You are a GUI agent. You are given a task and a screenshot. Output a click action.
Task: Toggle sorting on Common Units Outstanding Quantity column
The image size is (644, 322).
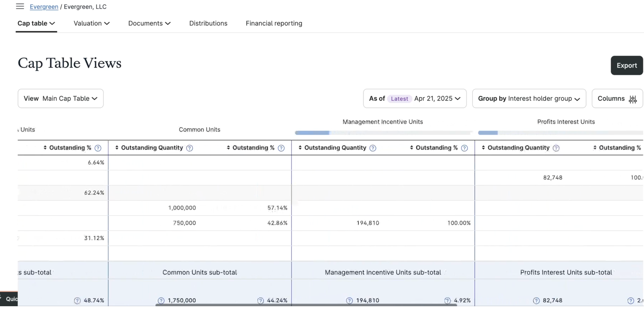click(116, 148)
